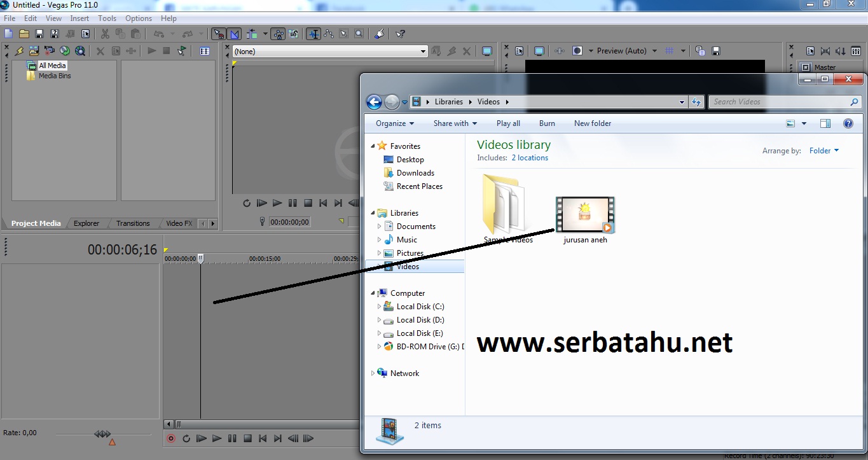This screenshot has height=460, width=868.
Task: Expand the Local Disk (C:) tree node
Action: pyautogui.click(x=380, y=307)
